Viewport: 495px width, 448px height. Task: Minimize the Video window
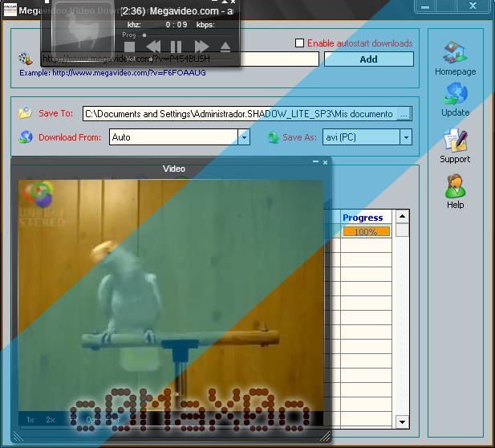(x=315, y=162)
